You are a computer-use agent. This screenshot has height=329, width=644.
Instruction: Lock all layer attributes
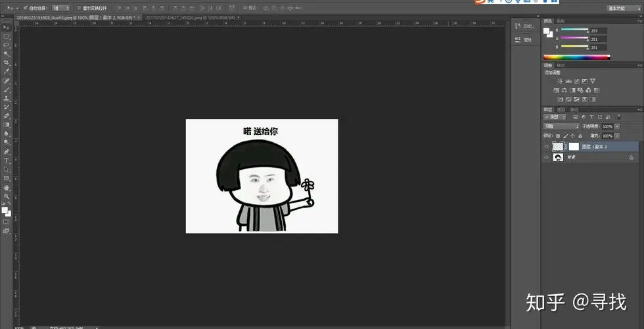coord(580,136)
